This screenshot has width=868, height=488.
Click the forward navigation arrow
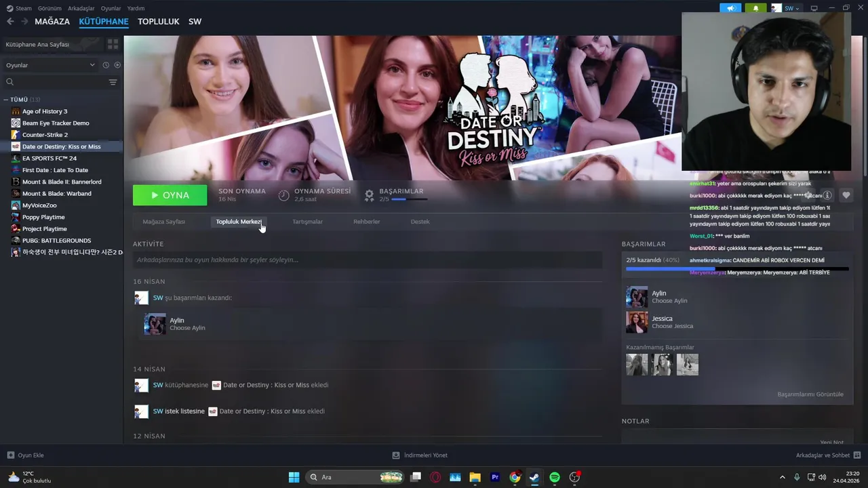(x=24, y=22)
